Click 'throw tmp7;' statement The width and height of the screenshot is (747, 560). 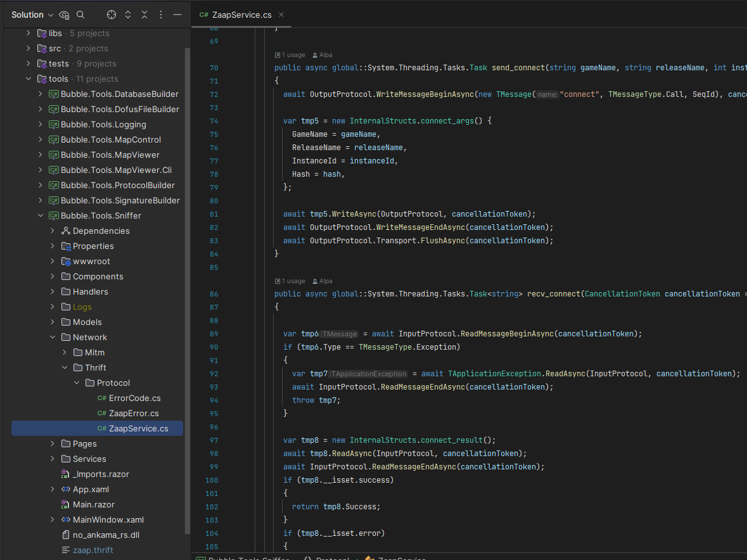[x=316, y=400]
